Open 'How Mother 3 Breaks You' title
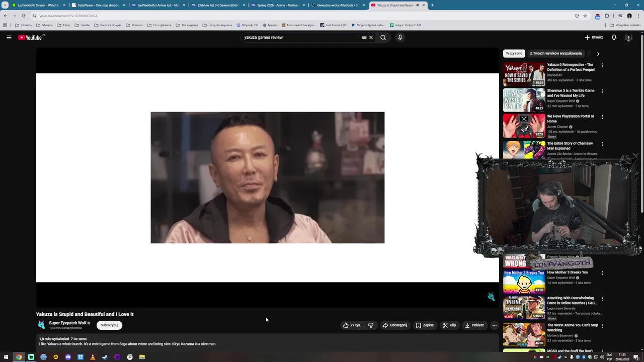The width and height of the screenshot is (644, 362). [568, 273]
